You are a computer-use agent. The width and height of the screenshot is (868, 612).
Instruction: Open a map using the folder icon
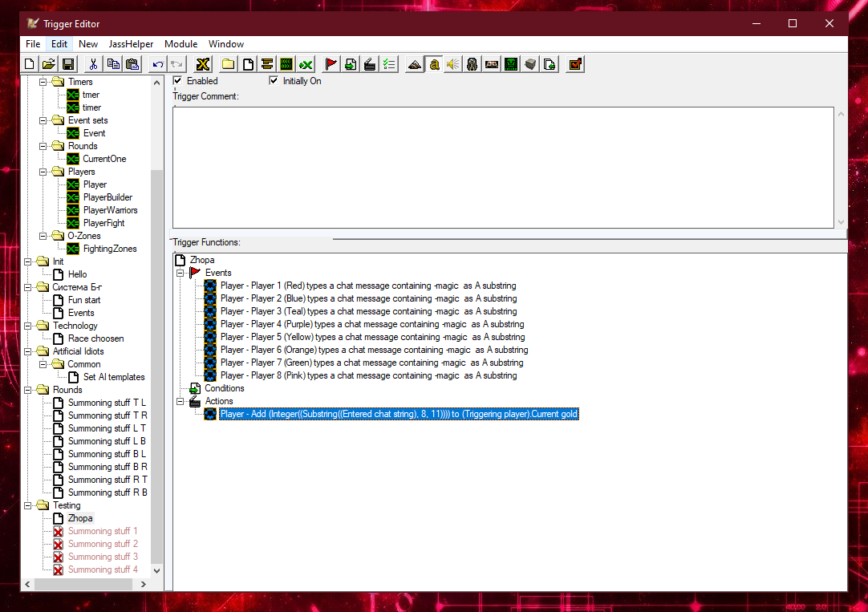(49, 64)
